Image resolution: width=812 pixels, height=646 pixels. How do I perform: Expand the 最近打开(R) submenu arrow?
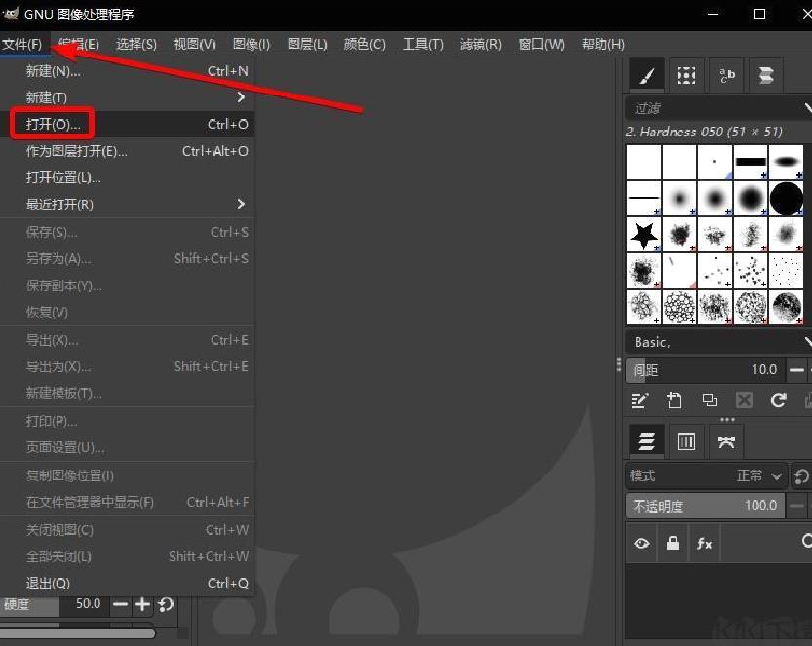coord(241,204)
